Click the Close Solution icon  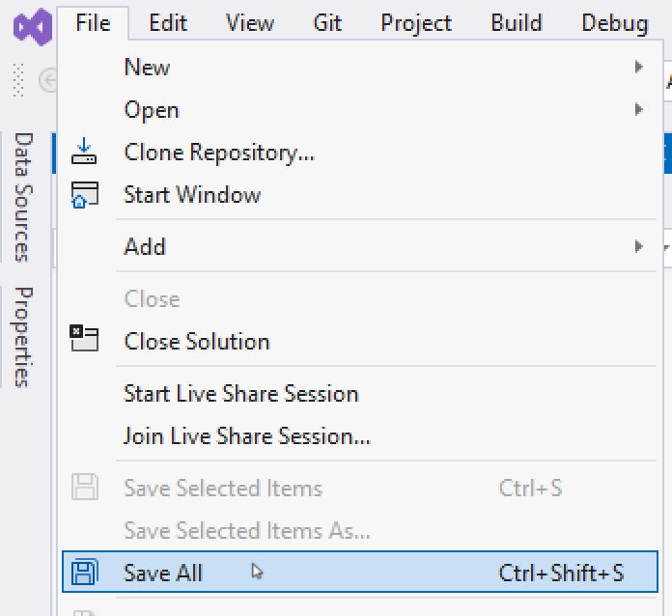(84, 338)
